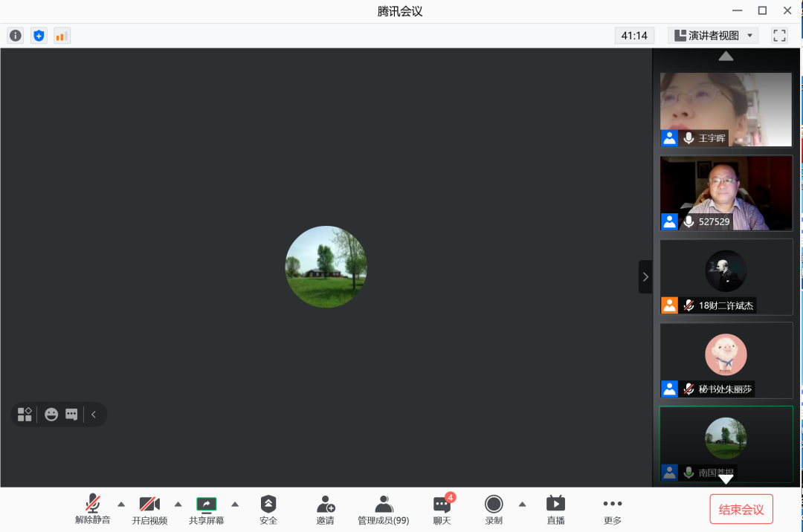Open the chat bubble icon in floating toolbar
803x532 pixels.
71,415
